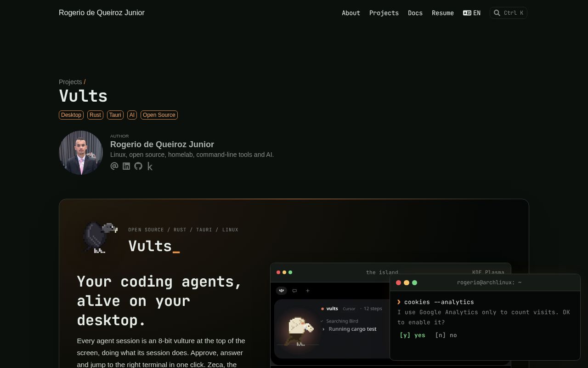Click the 'Searching Bird' step in island
588x368 pixels.
342,321
